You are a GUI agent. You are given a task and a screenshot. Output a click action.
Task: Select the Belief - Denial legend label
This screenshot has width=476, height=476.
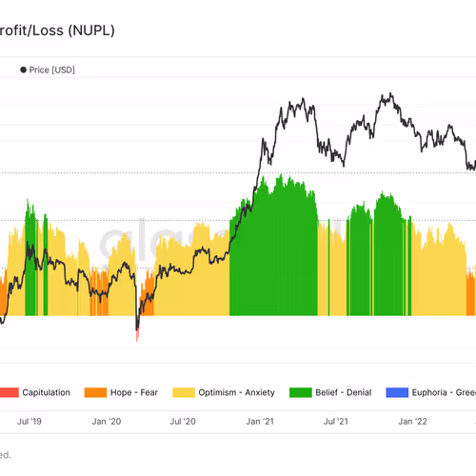point(344,392)
